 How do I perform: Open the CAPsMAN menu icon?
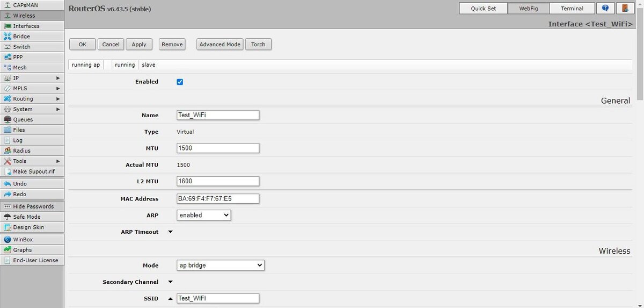click(8, 5)
